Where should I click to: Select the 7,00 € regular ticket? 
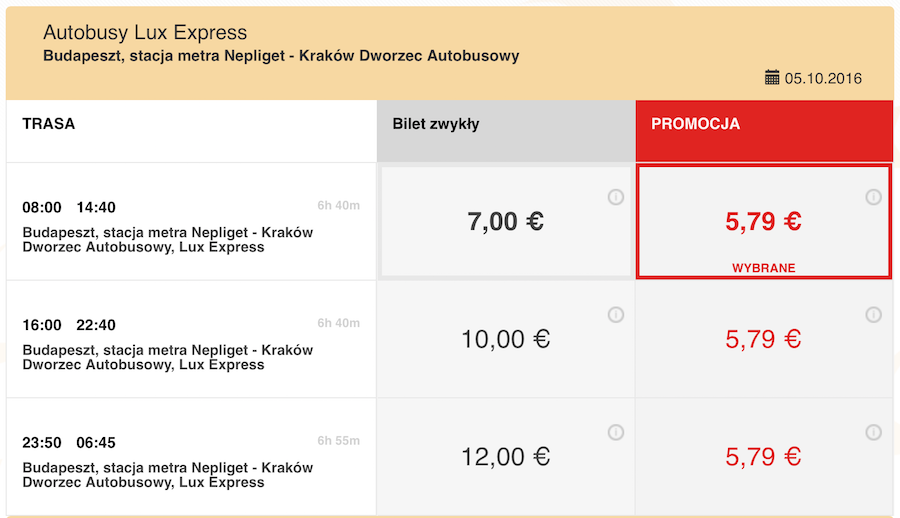pyautogui.click(x=506, y=221)
